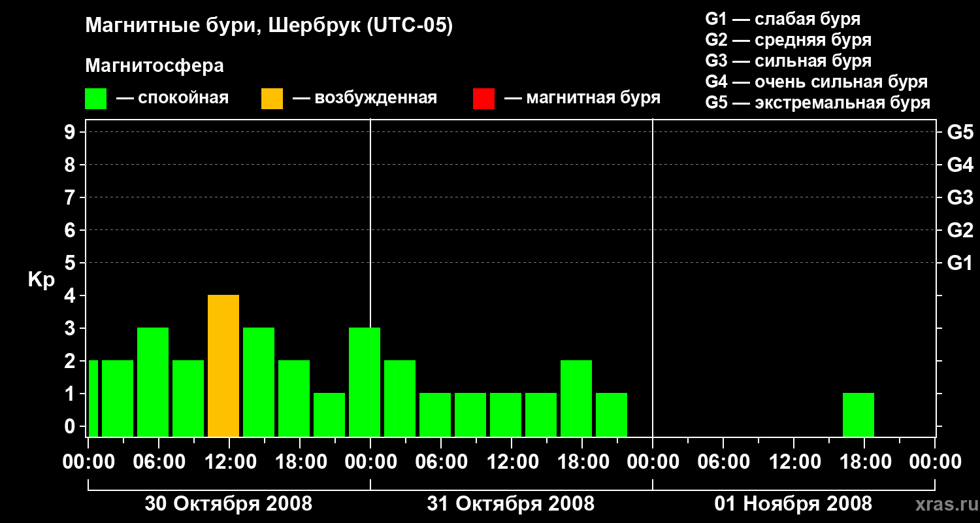
Task: Click the 'Kp' axis title
Action: [41, 280]
